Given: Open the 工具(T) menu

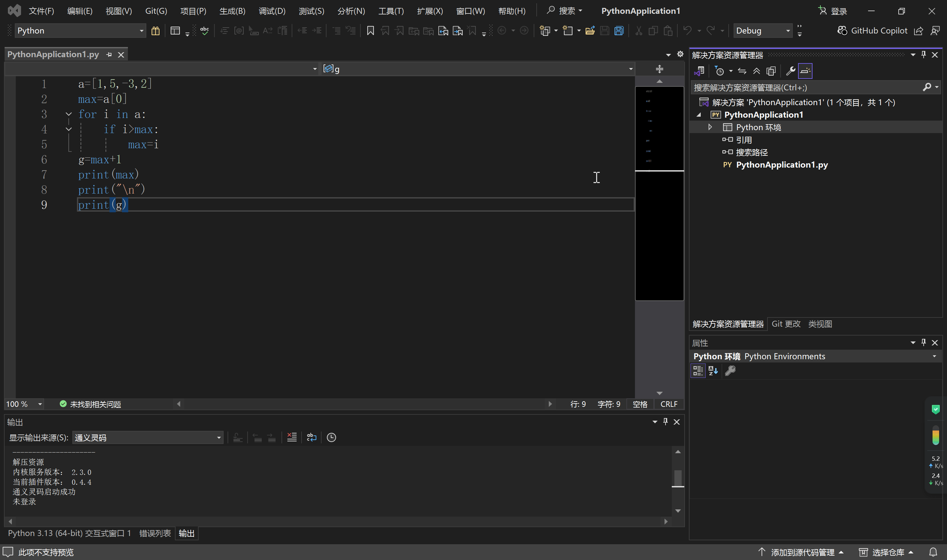Looking at the screenshot, I should click(391, 11).
